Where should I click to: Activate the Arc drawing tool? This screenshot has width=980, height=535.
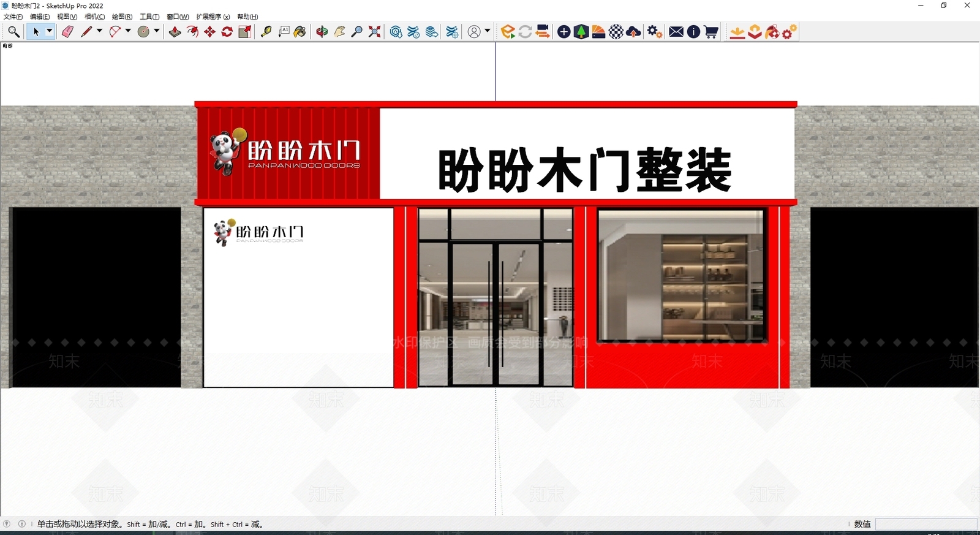[115, 32]
